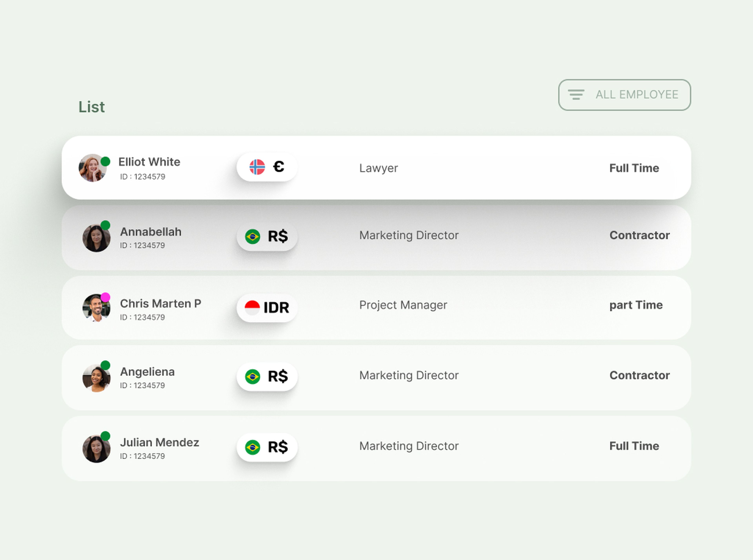Open the IDR currency pill

point(267,308)
